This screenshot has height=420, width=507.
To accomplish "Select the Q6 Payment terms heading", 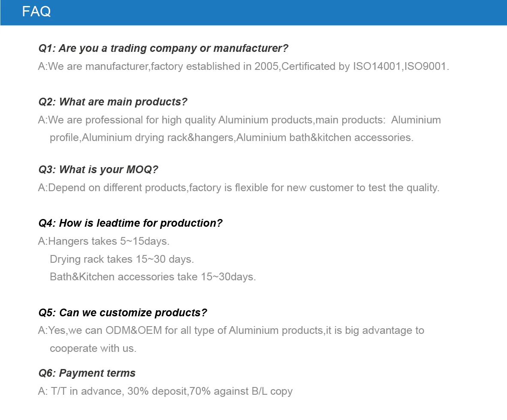I will (87, 373).
